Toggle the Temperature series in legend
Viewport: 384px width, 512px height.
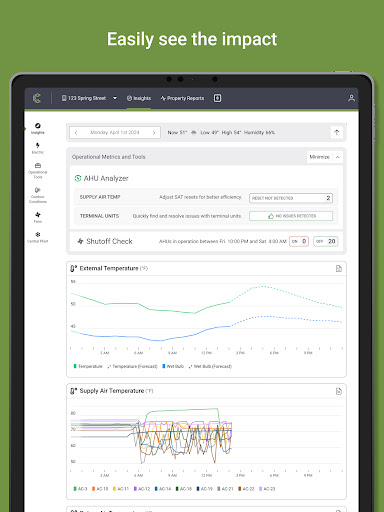(x=88, y=366)
